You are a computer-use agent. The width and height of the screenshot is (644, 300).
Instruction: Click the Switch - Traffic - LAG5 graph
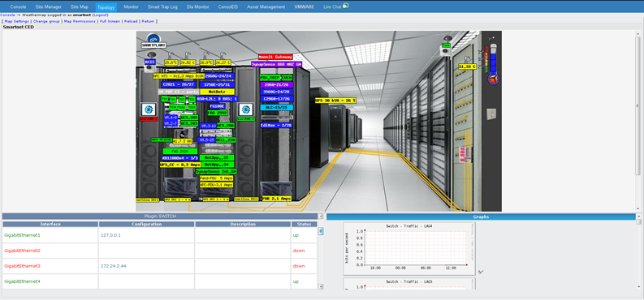[x=409, y=284]
